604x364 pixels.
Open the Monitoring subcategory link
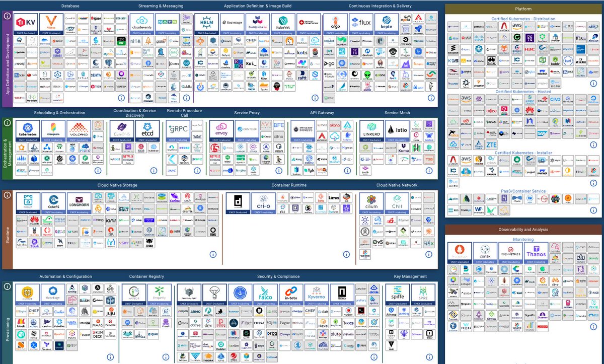[x=523, y=240]
